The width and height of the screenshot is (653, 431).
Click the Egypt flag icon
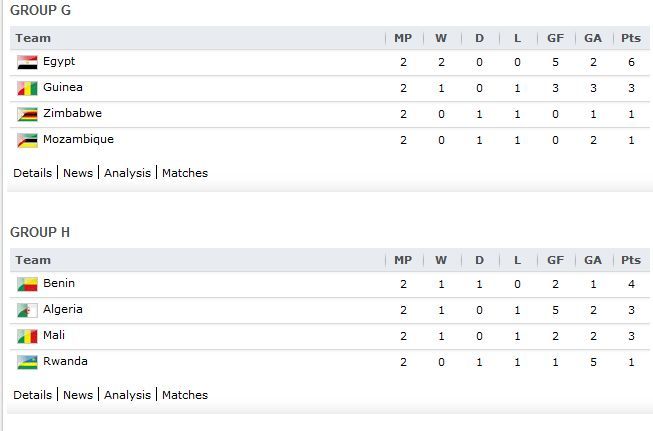point(27,62)
